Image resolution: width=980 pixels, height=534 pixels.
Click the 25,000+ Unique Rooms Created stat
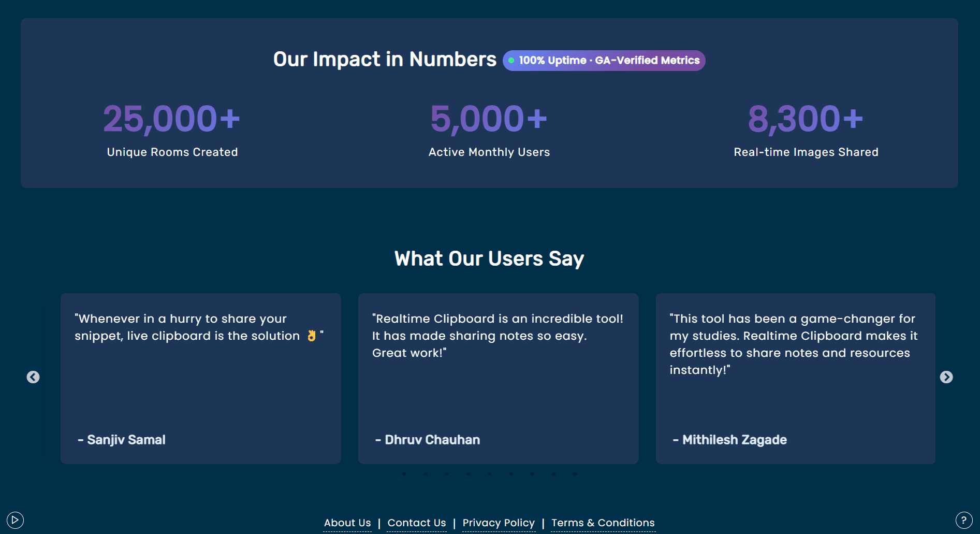tap(172, 129)
